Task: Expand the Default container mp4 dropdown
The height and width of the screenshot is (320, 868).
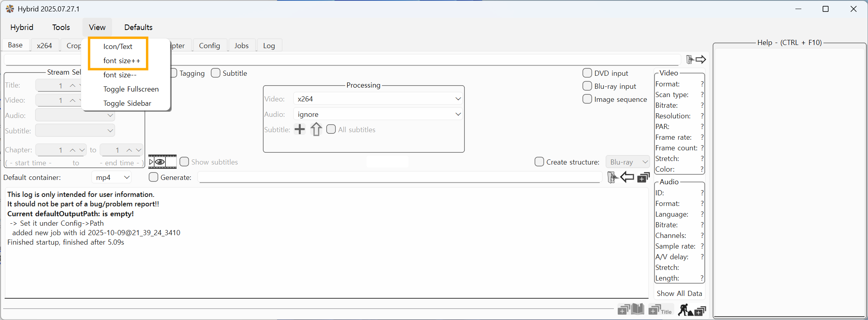Action: pyautogui.click(x=112, y=178)
